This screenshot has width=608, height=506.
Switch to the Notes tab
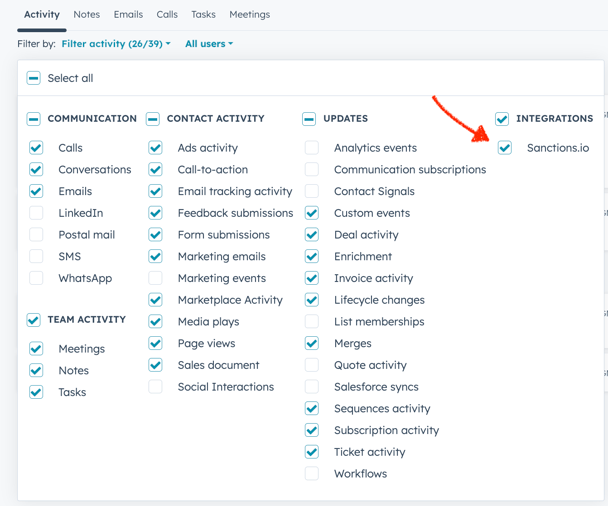pos(86,15)
